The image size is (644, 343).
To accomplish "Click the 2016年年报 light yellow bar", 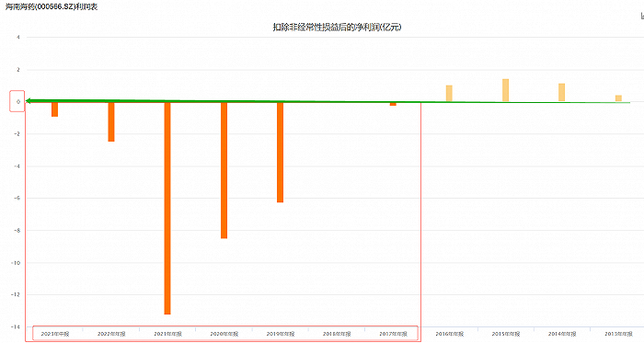I will click(x=449, y=94).
